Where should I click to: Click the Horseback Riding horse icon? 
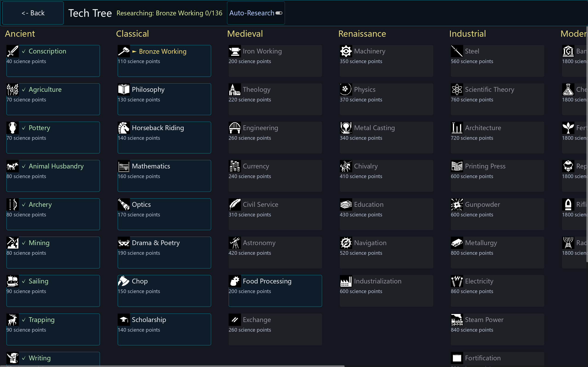point(124,128)
